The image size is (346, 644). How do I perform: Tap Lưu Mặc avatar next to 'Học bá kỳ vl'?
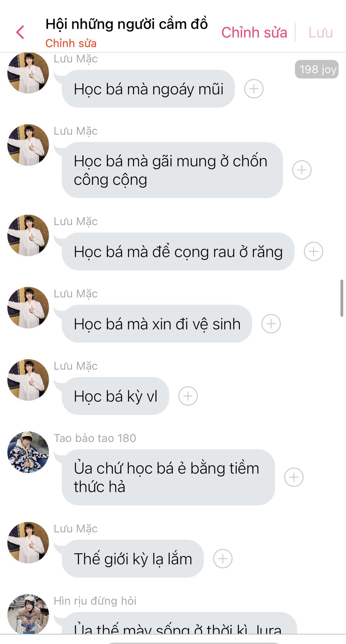[28, 380]
